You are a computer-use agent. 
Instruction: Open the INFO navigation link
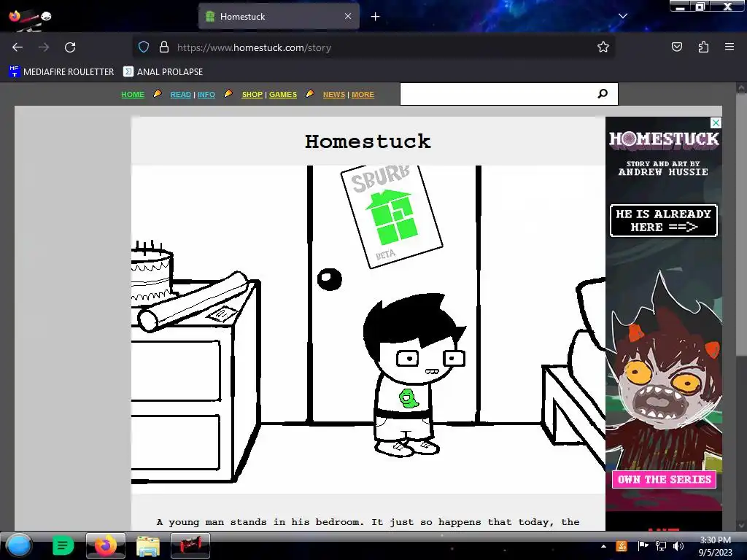point(206,94)
